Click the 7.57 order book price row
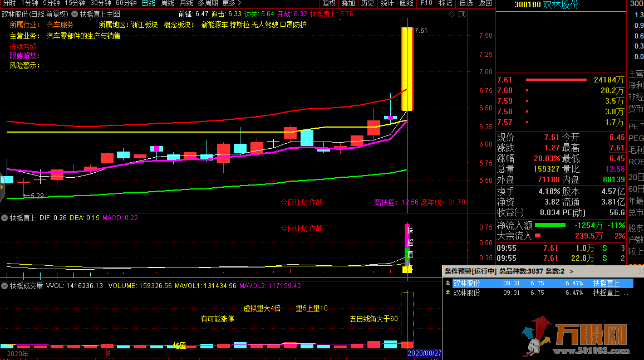This screenshot has width=644, height=360. (561, 122)
